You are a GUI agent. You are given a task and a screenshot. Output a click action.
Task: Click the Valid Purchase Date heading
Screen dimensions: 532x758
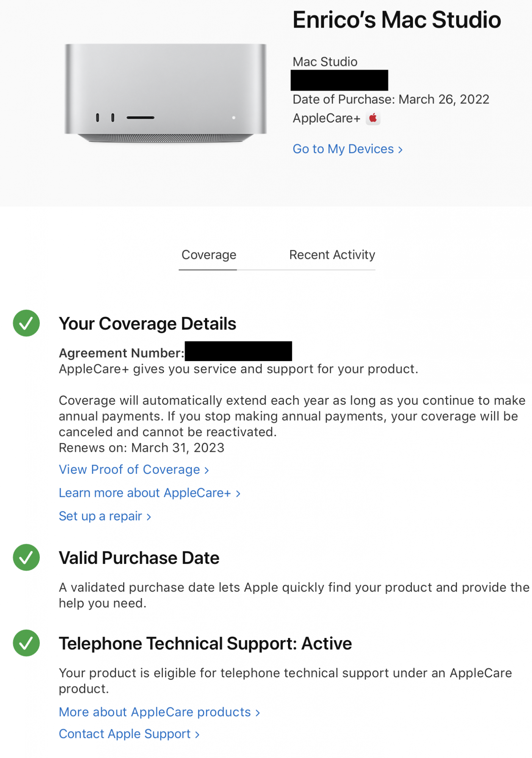(x=139, y=558)
